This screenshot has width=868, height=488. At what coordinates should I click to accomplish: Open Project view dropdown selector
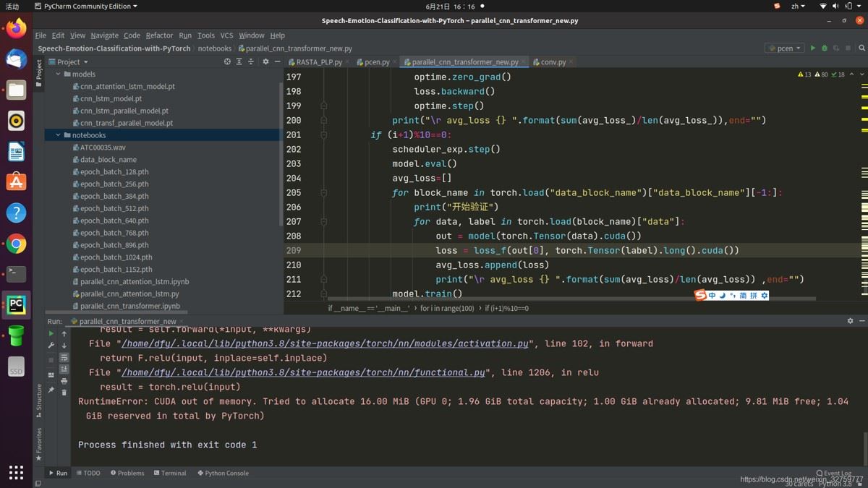(72, 62)
